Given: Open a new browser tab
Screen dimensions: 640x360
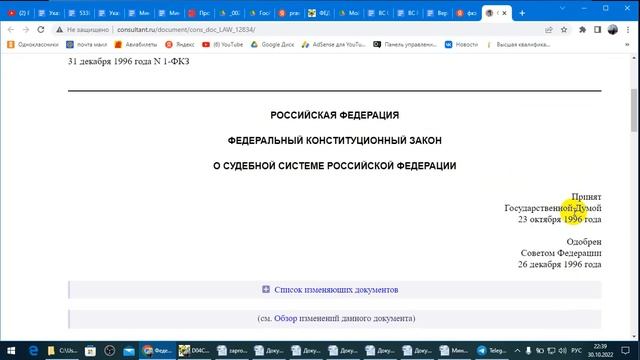Looking at the screenshot, I should coord(522,13).
